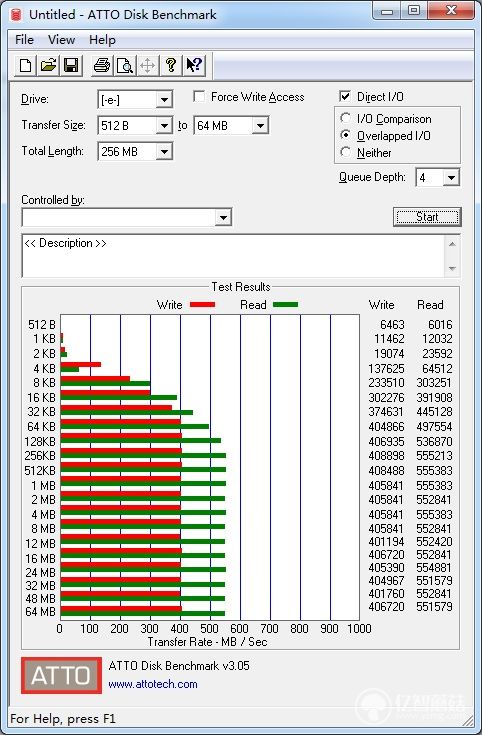Save results with the floppy disk icon
482x735 pixels.
[x=71, y=65]
